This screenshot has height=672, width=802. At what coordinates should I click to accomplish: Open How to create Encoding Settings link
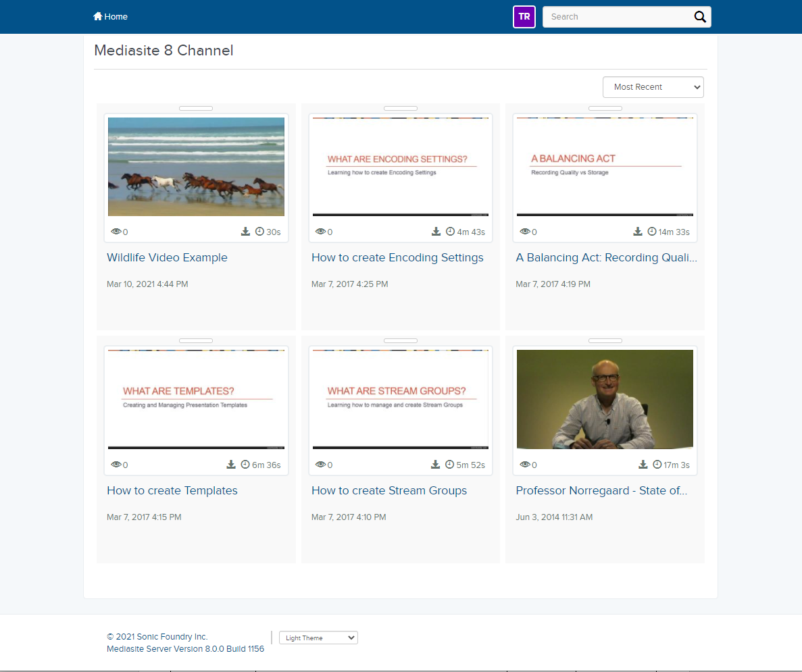397,257
